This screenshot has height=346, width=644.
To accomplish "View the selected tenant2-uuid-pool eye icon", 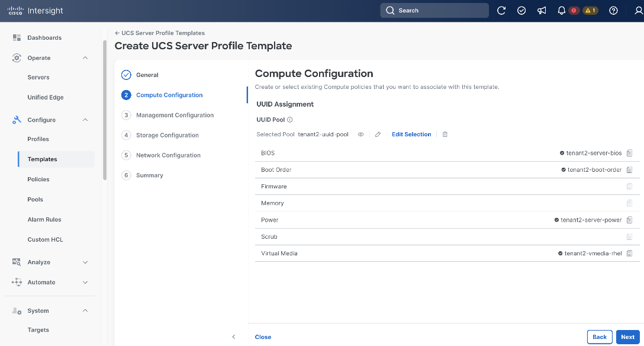I will point(360,134).
